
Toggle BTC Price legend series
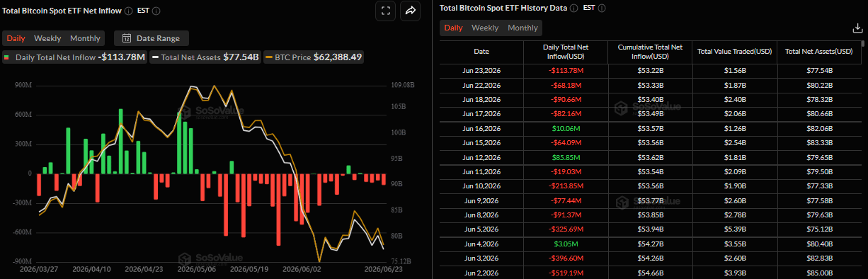(x=314, y=57)
